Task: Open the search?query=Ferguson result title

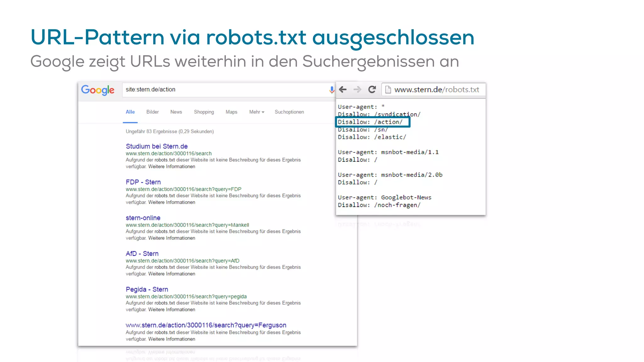Action: (x=206, y=325)
